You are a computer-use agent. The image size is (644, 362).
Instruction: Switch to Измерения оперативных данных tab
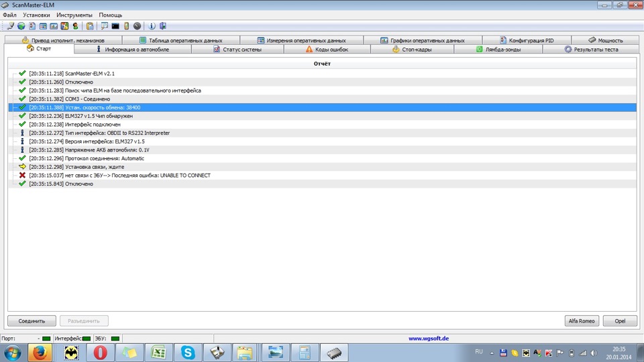tap(301, 40)
